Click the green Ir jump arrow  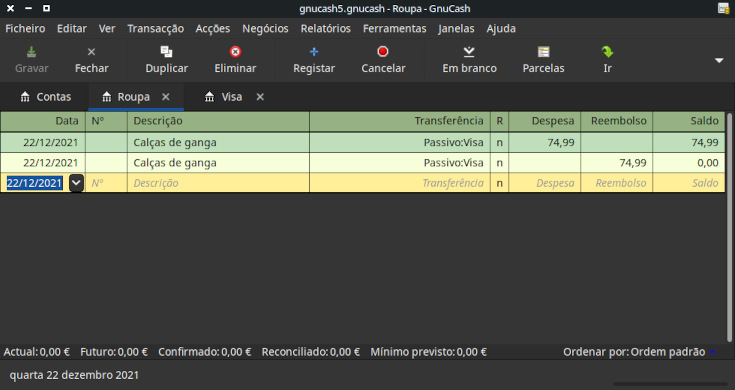(608, 52)
